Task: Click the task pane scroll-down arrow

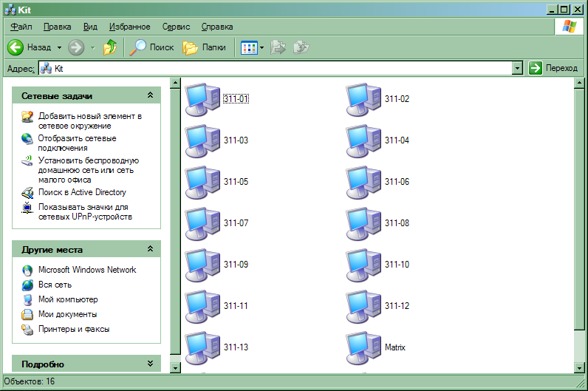Action: pyautogui.click(x=175, y=368)
